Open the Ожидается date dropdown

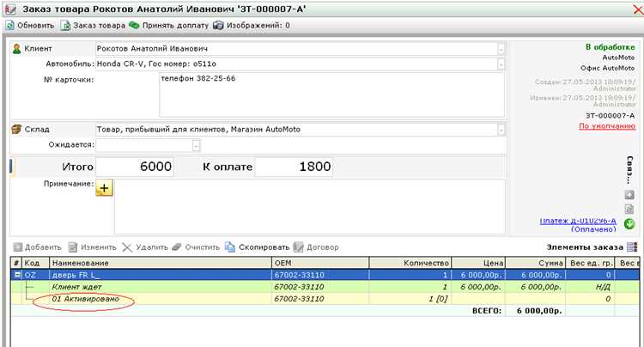196,145
